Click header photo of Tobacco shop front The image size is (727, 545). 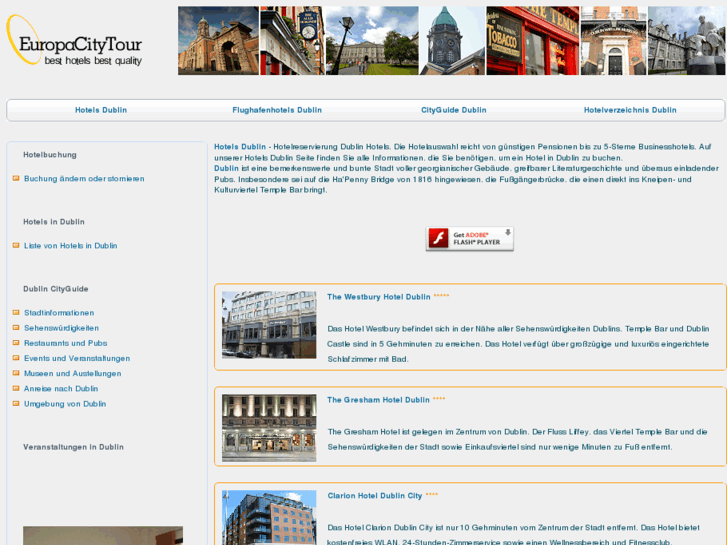[532, 40]
